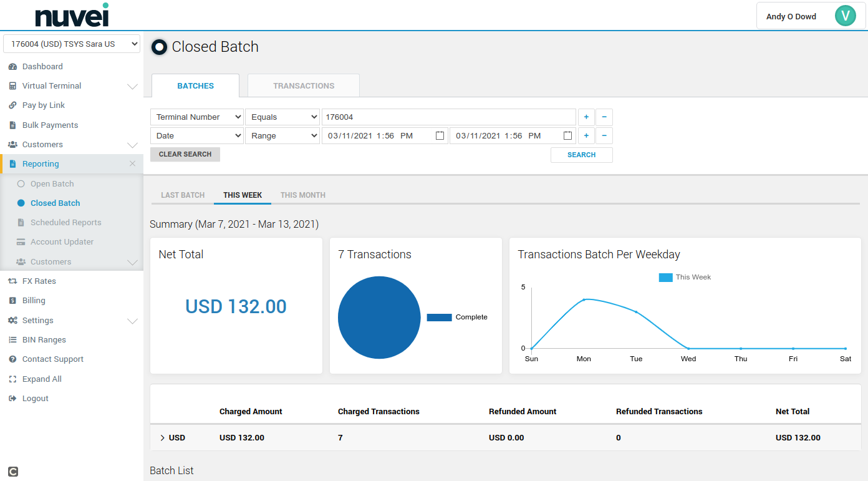Click the Clear Search button

[185, 154]
